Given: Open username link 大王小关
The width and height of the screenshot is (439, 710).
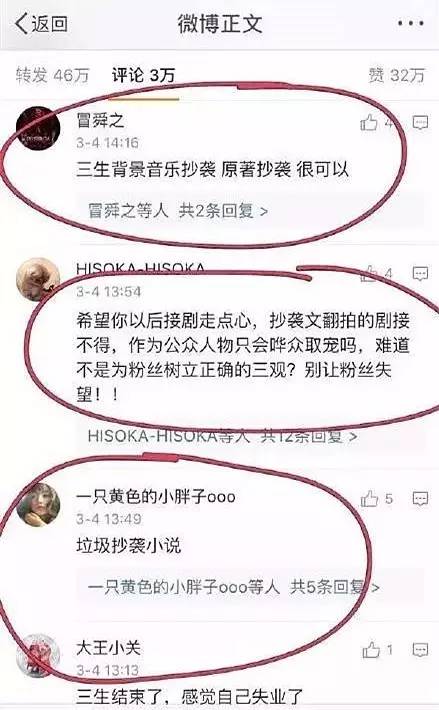Looking at the screenshot, I should [x=108, y=648].
